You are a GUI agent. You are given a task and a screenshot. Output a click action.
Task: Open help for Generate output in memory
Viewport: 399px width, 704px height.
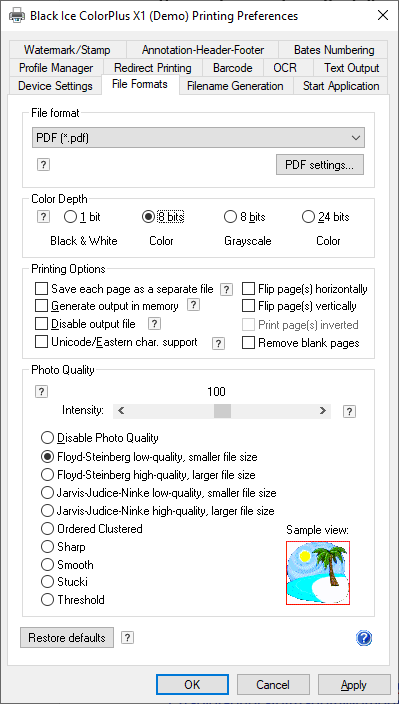(x=193, y=305)
